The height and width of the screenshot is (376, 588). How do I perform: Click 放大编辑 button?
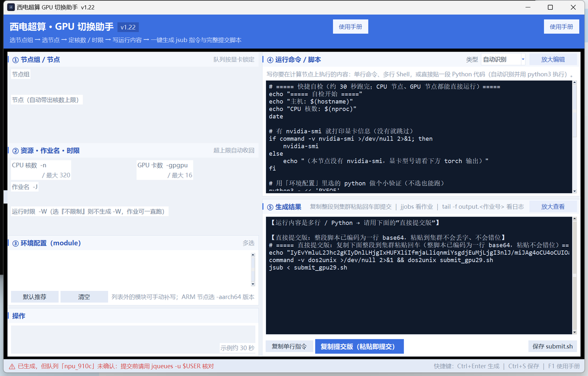(553, 59)
